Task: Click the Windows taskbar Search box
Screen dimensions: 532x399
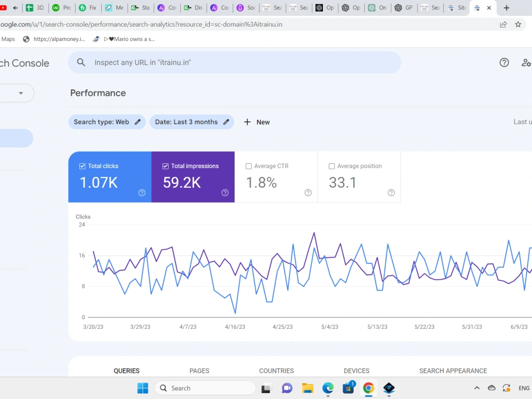Action: tap(205, 388)
